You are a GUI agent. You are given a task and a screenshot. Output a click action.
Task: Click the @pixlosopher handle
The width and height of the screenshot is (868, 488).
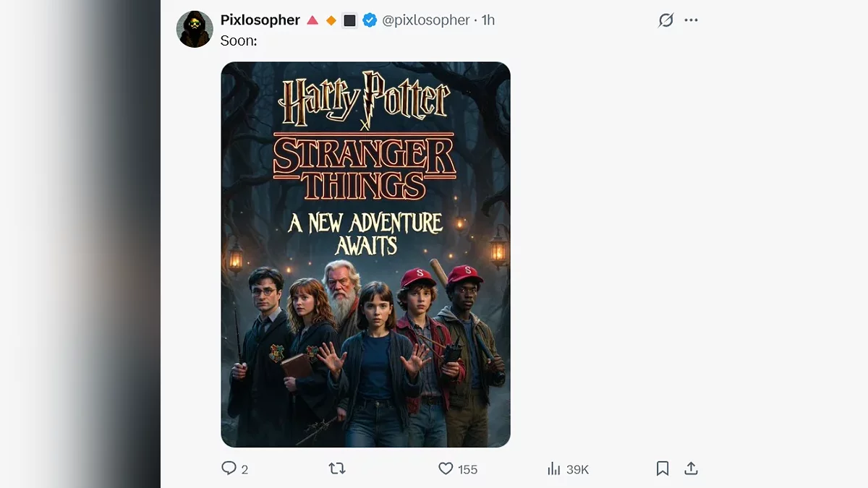[425, 20]
